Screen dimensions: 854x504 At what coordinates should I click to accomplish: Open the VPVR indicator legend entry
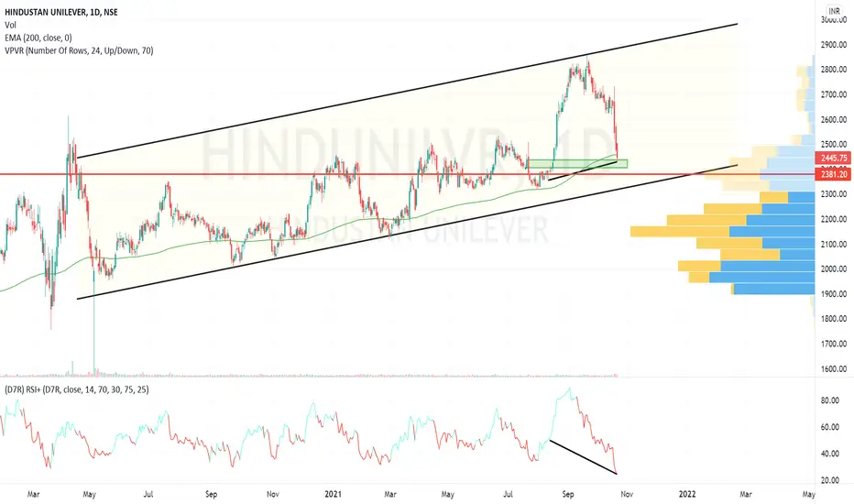[79, 50]
